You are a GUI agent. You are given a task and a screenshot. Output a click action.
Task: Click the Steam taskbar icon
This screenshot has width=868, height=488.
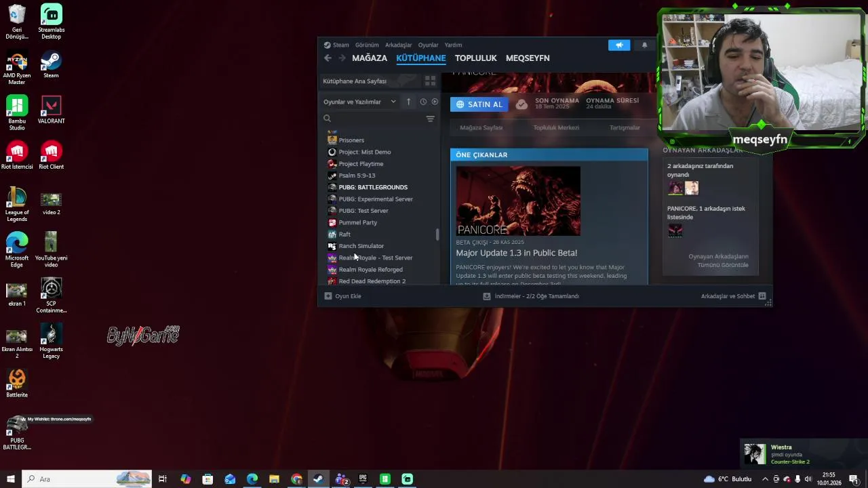tap(318, 479)
